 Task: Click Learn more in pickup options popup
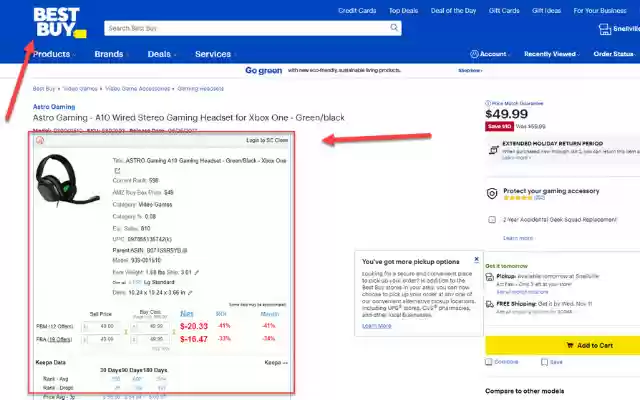click(377, 326)
